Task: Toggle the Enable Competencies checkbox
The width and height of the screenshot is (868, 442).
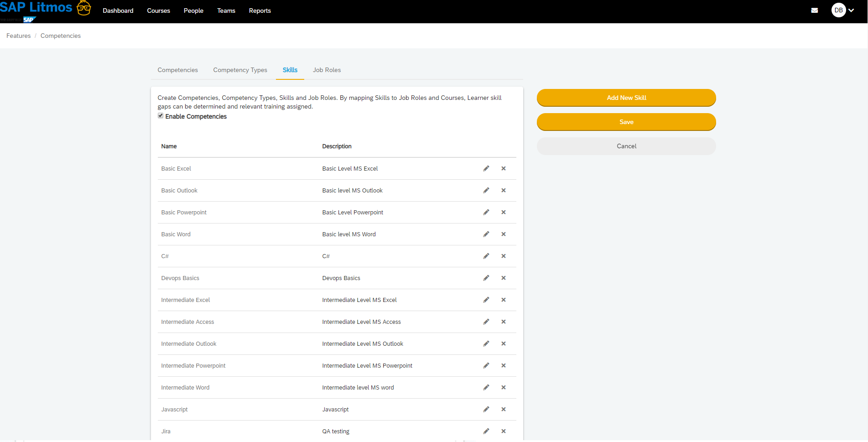Action: click(161, 116)
